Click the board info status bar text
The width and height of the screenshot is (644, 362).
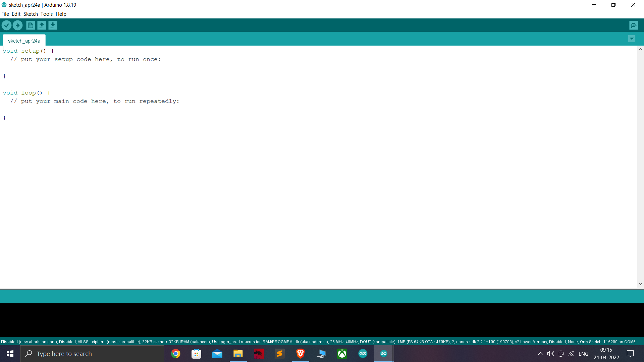click(x=318, y=342)
